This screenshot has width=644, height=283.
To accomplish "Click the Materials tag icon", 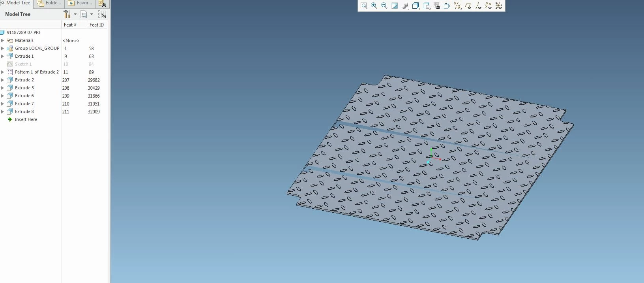I will click(x=10, y=40).
